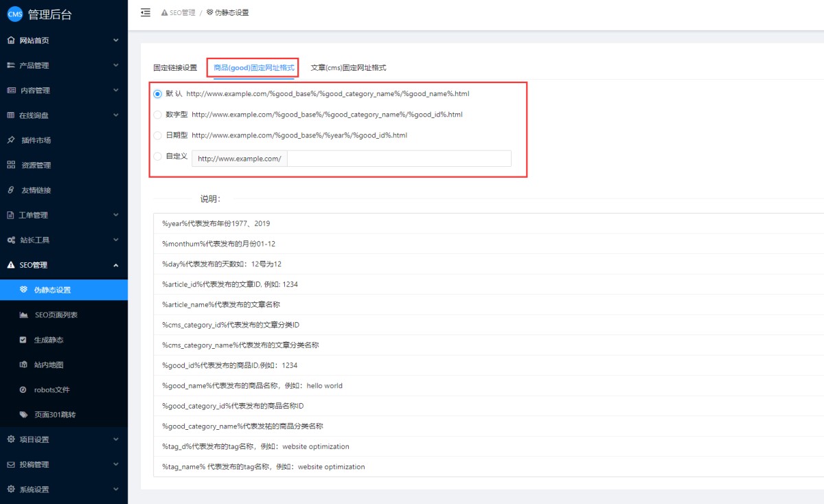This screenshot has height=504, width=824.
Task: Click the gear icon beside 项目设置
Action: pyautogui.click(x=11, y=439)
